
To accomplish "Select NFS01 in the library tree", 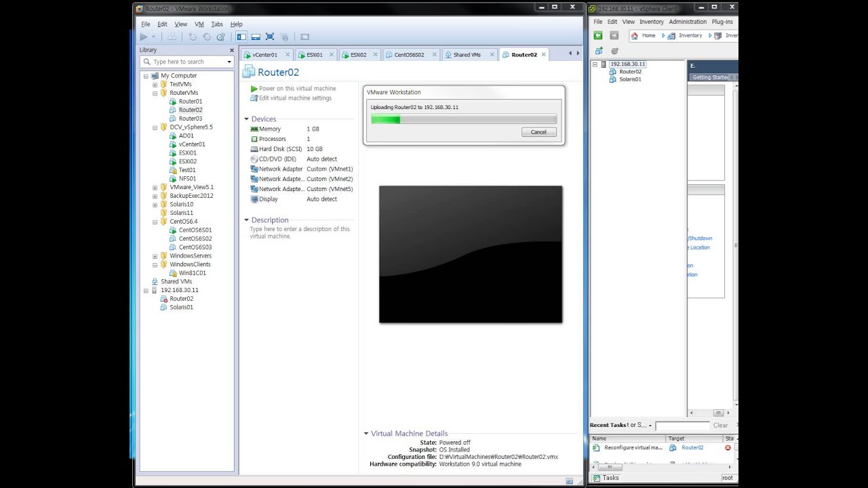I will point(187,179).
